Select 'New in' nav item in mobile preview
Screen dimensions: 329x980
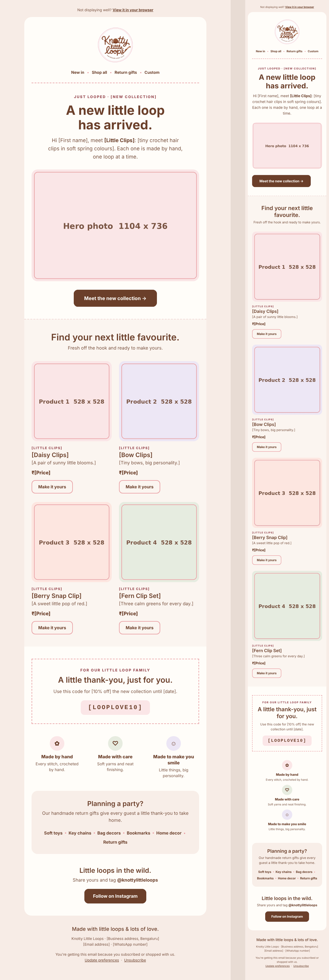coord(260,51)
